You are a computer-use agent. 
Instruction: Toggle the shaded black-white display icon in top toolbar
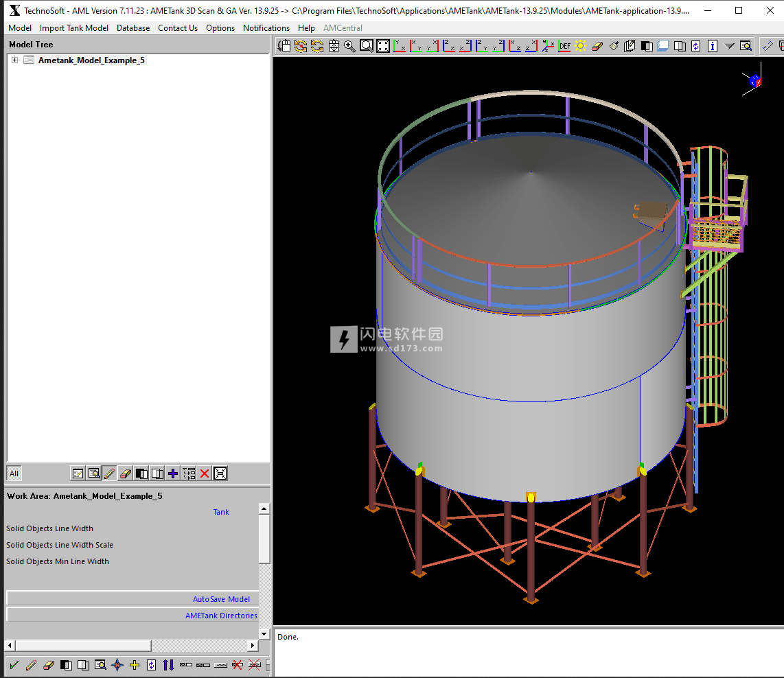(x=647, y=46)
